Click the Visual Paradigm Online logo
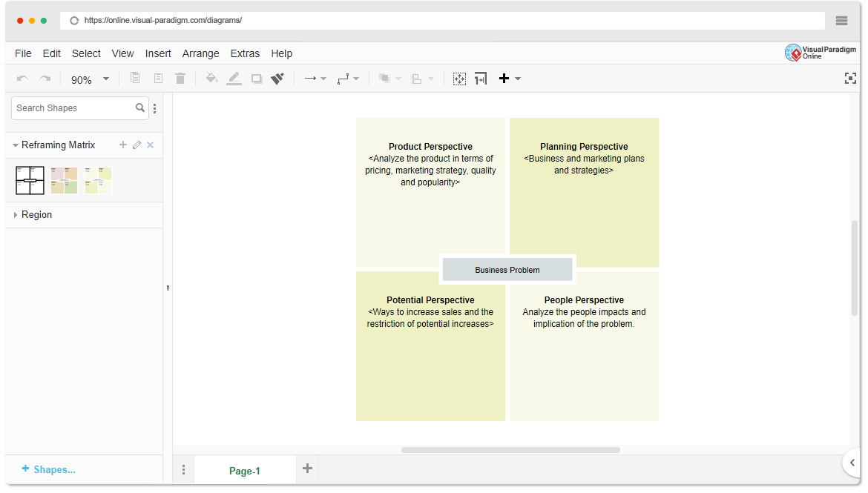 821,53
